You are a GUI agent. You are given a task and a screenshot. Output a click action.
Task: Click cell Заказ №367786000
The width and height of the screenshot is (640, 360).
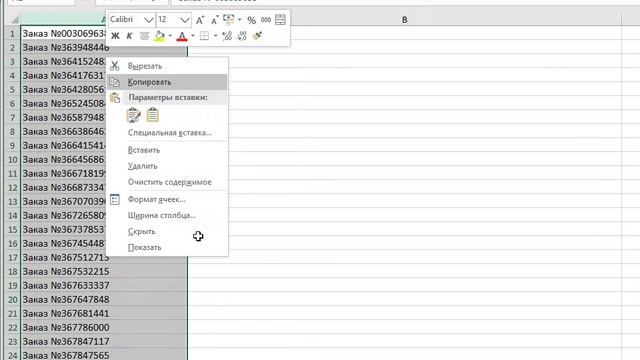click(x=104, y=327)
